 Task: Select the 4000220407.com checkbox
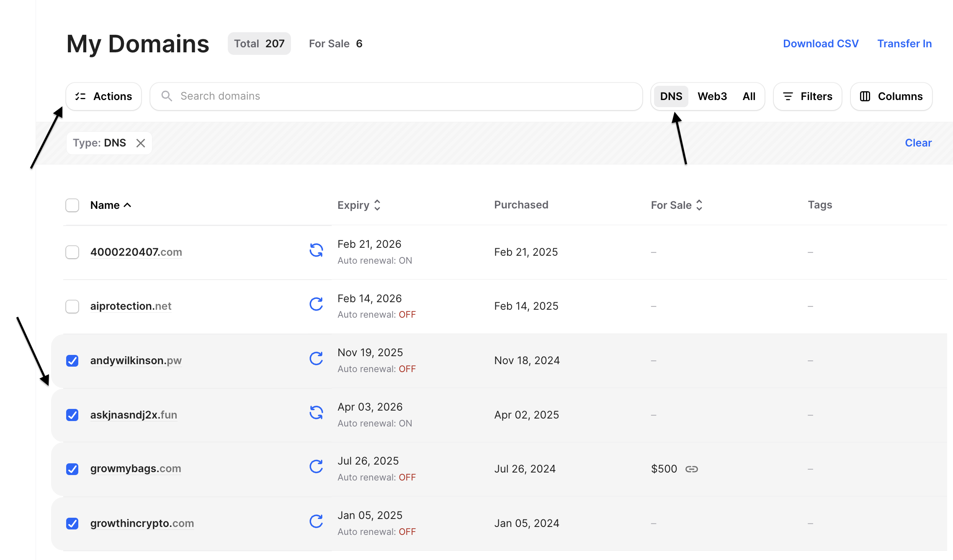[x=72, y=252]
